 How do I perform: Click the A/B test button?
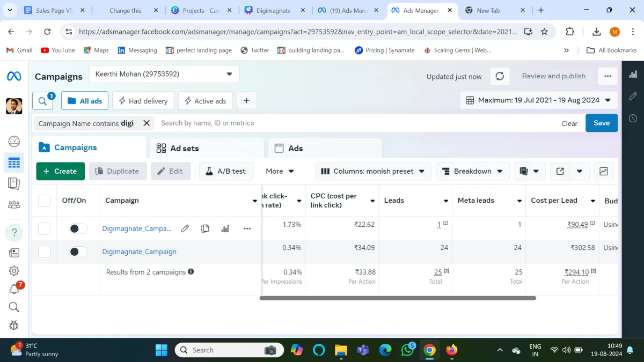click(x=226, y=171)
